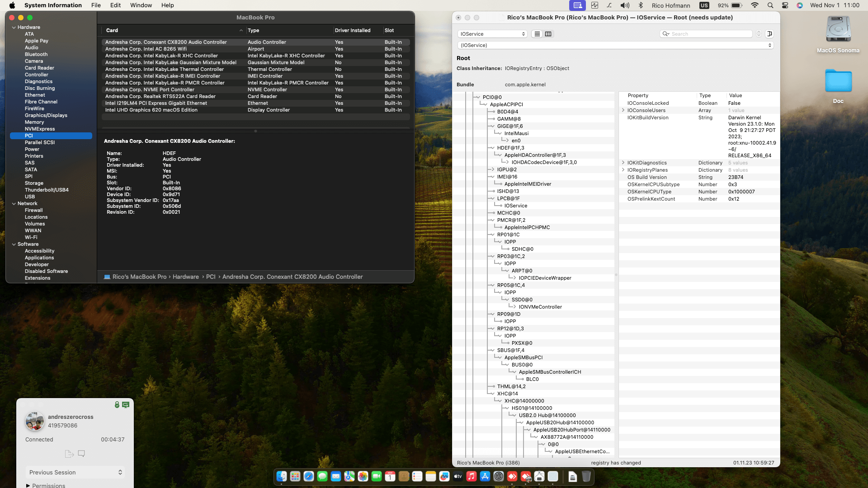Click the Search field in IORegistryExplorer
Viewport: 868px width, 488px height.
(x=706, y=34)
